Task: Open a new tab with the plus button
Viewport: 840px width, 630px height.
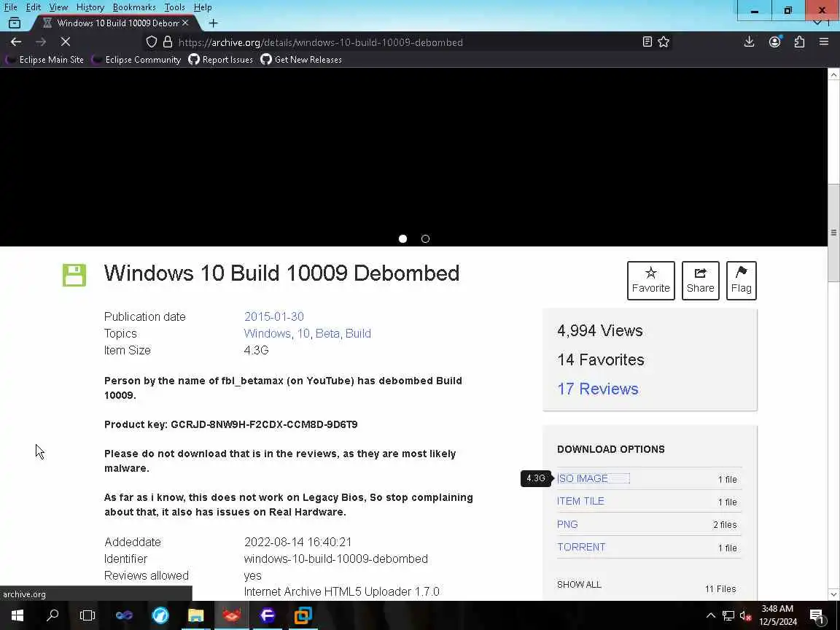Action: [x=213, y=23]
